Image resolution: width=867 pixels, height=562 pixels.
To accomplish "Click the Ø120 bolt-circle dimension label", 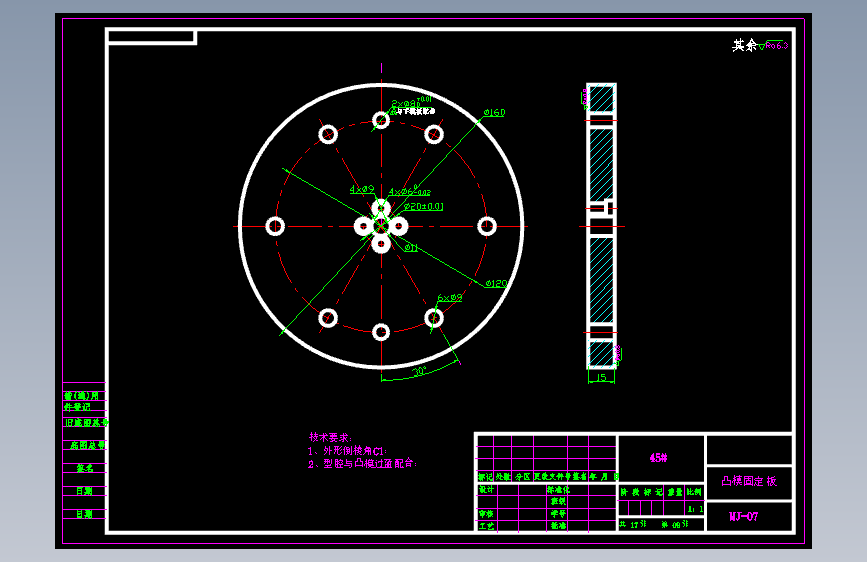I will pos(496,283).
